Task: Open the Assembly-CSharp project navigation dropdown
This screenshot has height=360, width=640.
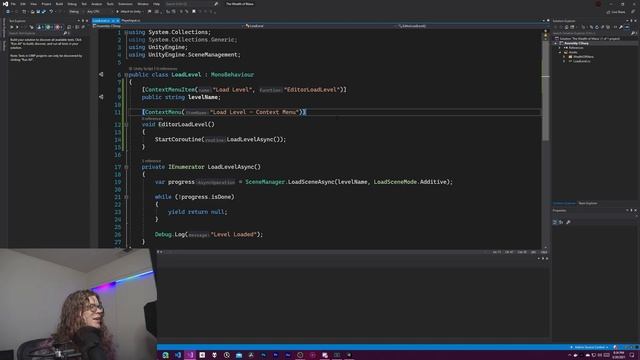Action: 167,26
